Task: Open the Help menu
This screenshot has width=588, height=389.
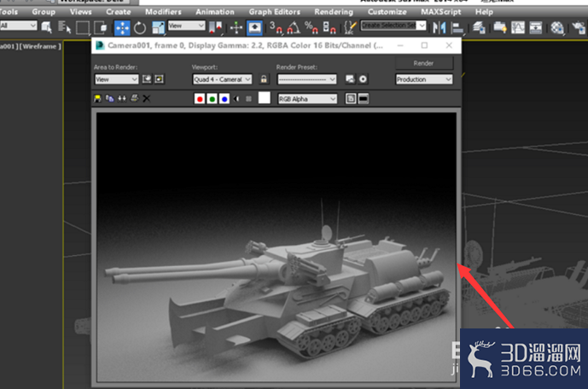Action: [x=484, y=12]
